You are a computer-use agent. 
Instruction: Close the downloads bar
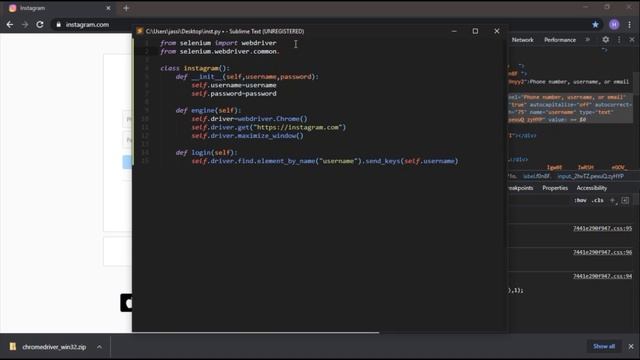pos(631,347)
